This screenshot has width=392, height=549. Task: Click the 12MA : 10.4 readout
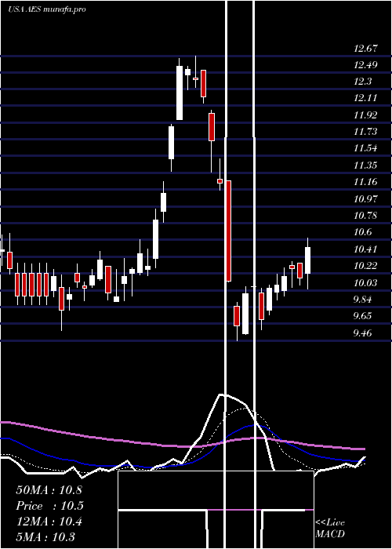pos(49,522)
